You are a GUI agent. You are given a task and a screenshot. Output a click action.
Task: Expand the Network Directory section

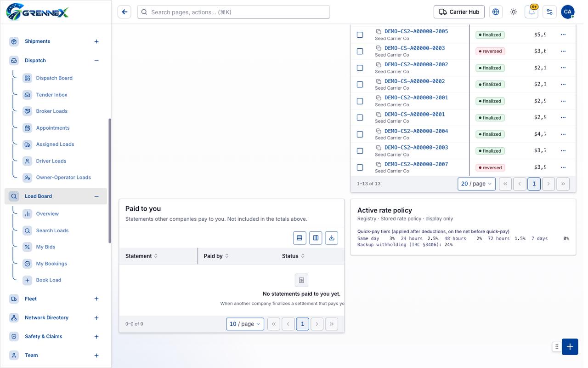(x=96, y=318)
